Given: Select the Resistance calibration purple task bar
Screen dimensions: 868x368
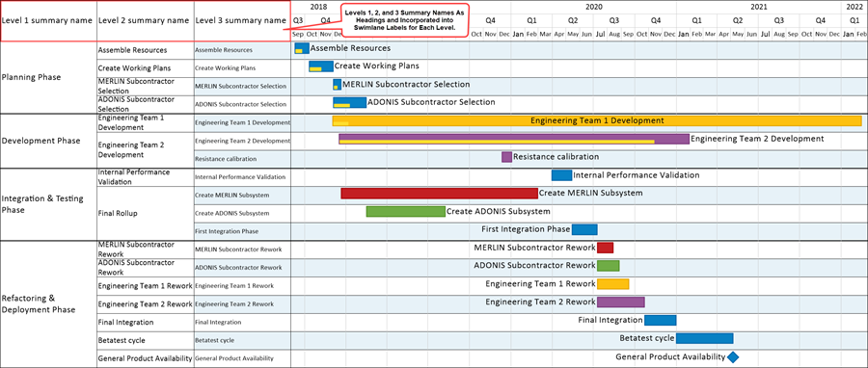Looking at the screenshot, I should pyautogui.click(x=506, y=157).
